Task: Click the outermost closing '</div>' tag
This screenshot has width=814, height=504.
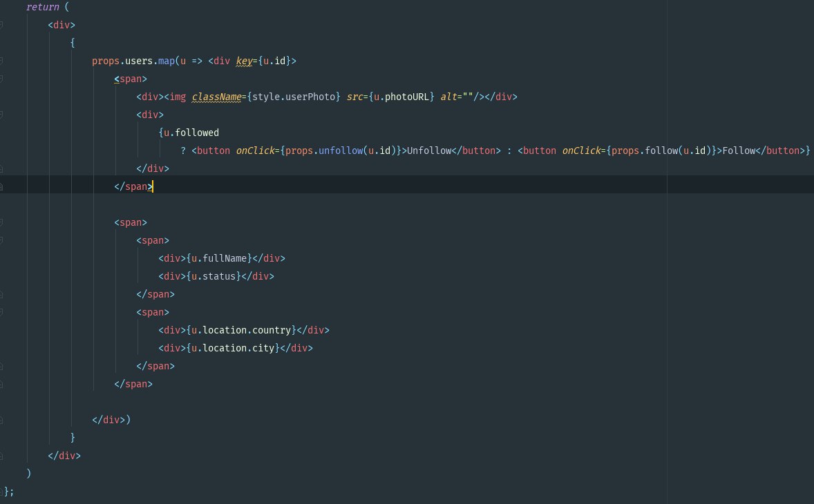Action: click(x=64, y=456)
